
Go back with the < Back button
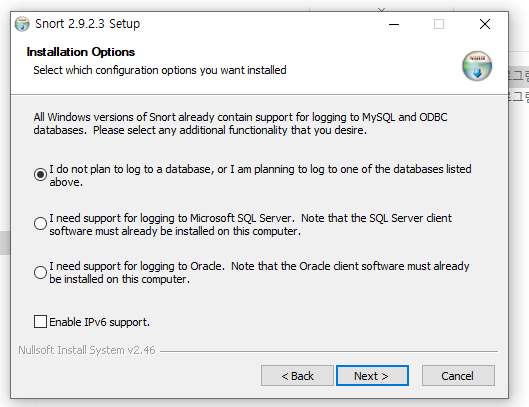(x=297, y=376)
